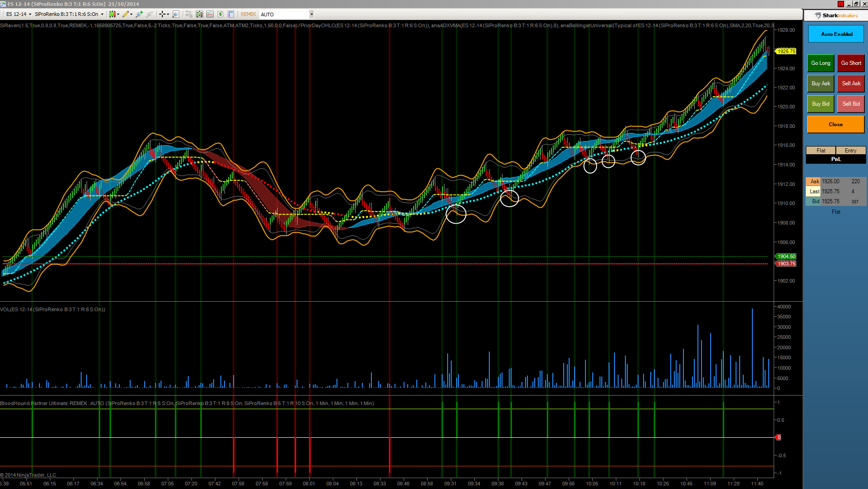This screenshot has height=489, width=868.
Task: Click the orange Close position button
Action: tap(836, 124)
